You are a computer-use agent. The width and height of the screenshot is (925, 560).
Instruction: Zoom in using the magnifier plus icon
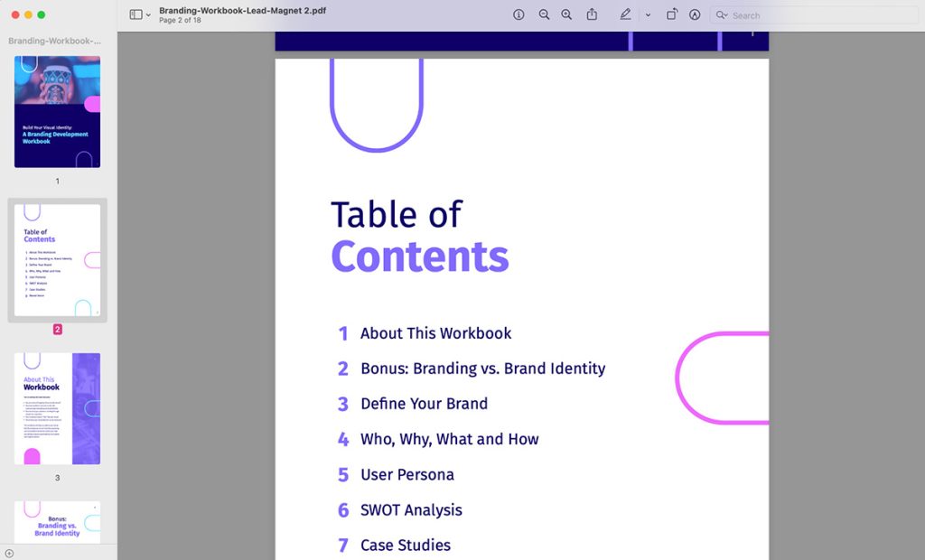pos(566,15)
